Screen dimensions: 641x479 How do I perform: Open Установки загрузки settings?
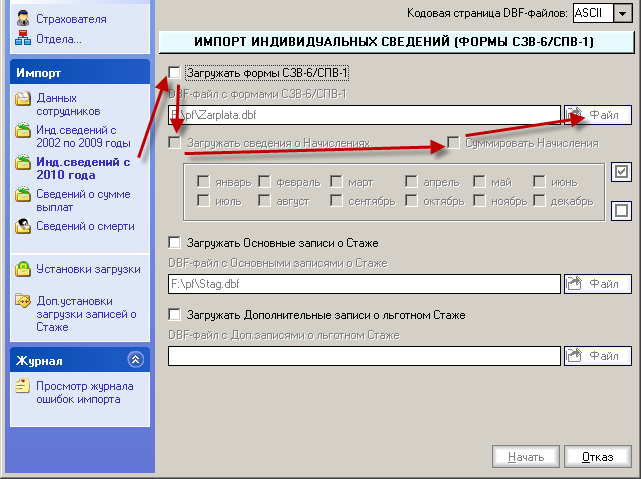click(x=88, y=269)
